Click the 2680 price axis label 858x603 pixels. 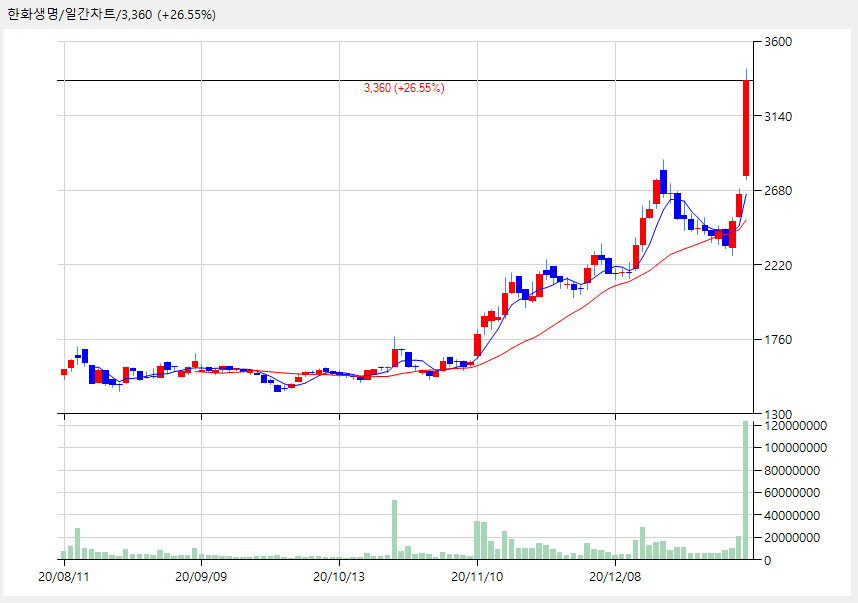click(778, 191)
